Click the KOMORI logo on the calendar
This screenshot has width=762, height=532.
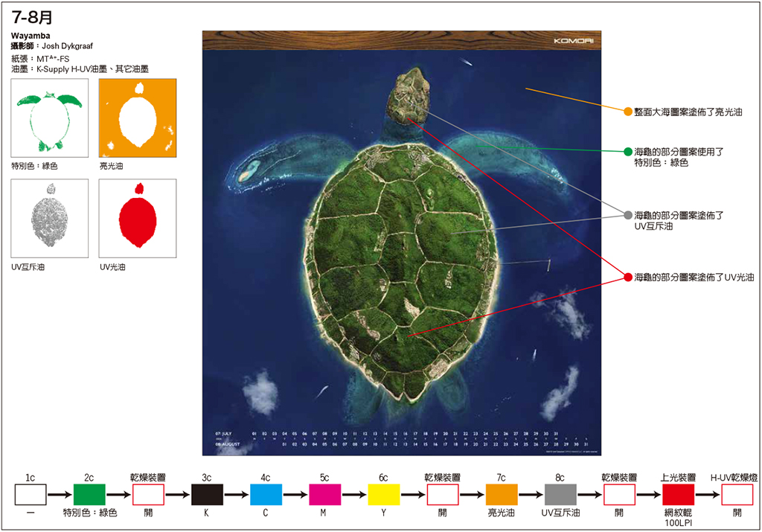pyautogui.click(x=571, y=41)
